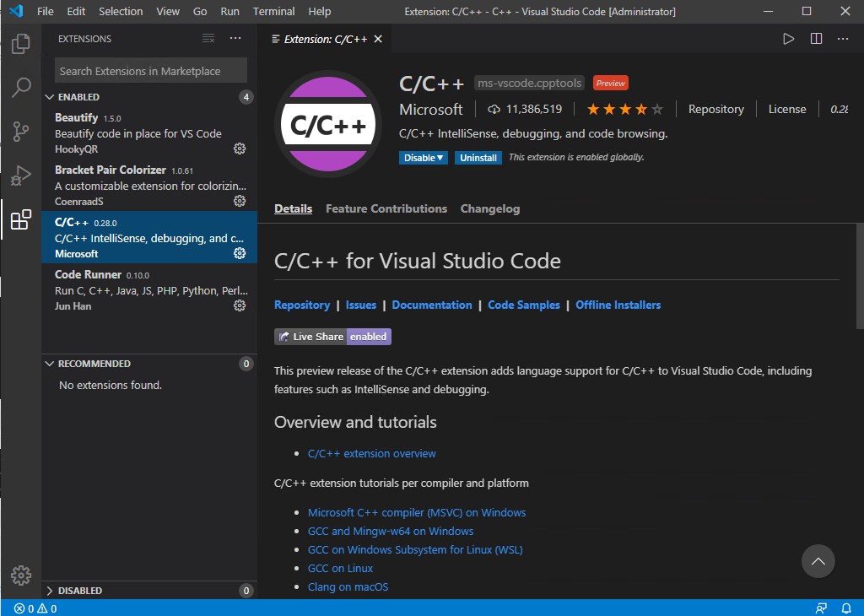
Task: Open the Source Control view
Action: click(x=21, y=131)
